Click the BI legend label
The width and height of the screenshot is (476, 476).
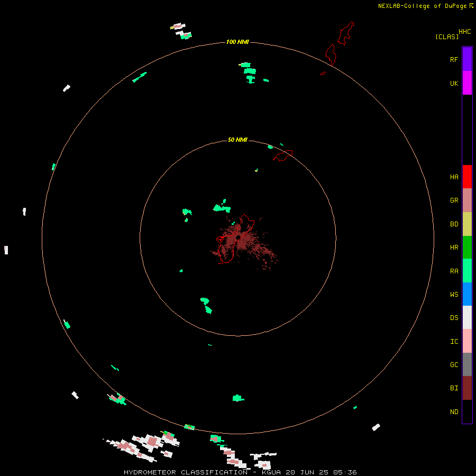[454, 388]
